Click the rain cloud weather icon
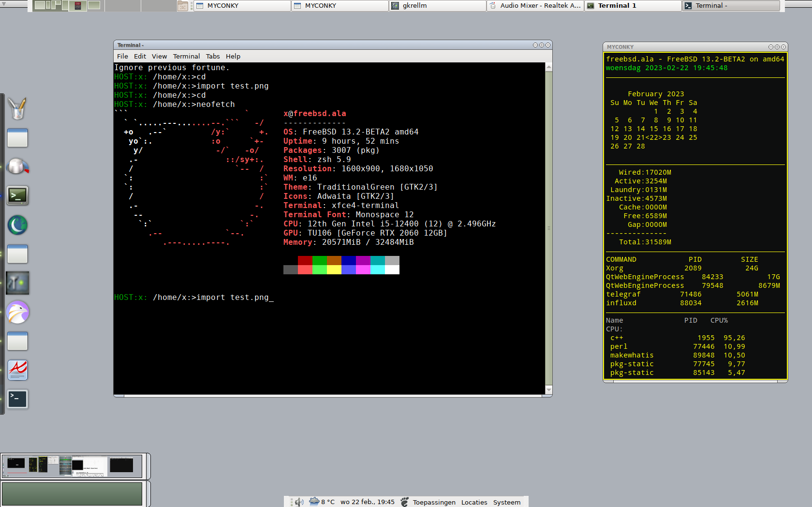The image size is (812, 507). point(314,501)
